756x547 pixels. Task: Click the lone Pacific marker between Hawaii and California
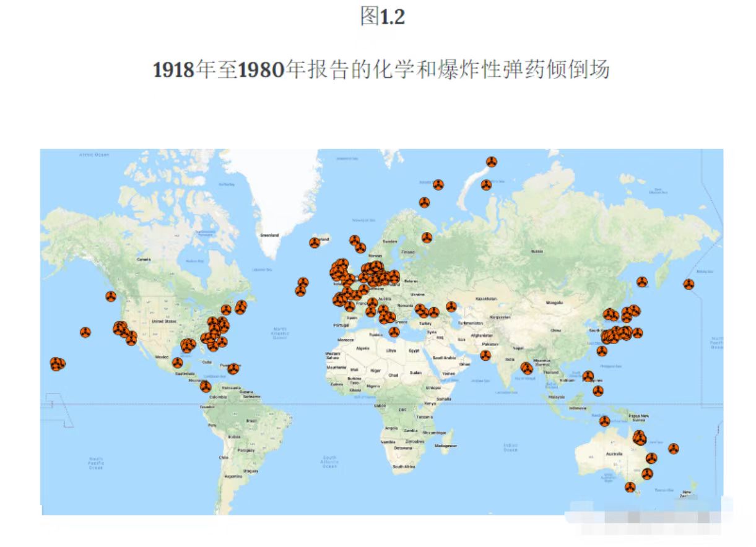click(x=85, y=332)
